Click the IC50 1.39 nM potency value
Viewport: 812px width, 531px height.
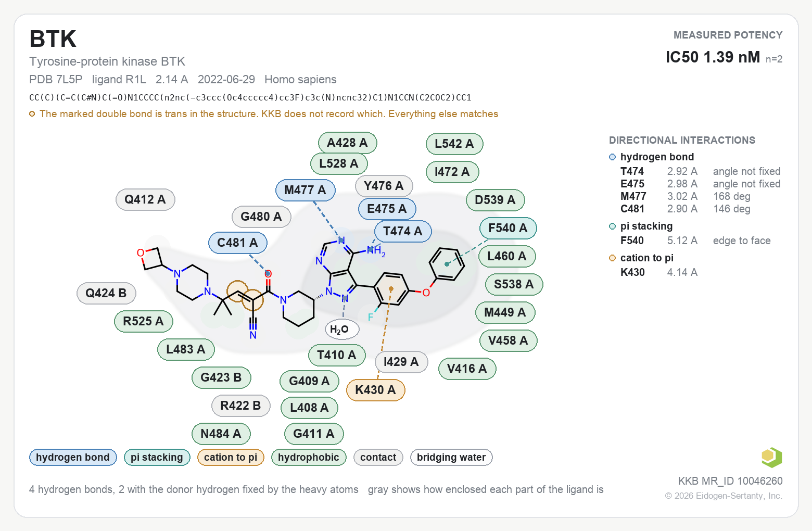tap(713, 57)
